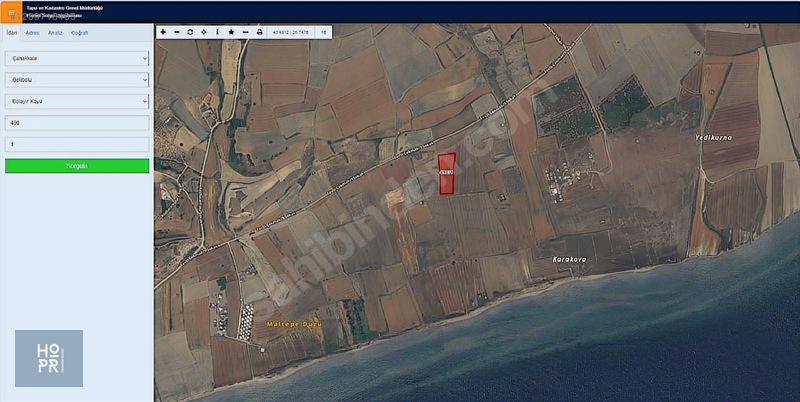The width and height of the screenshot is (800, 402).
Task: Click the red highlighted parcel on map
Action: [x=447, y=173]
